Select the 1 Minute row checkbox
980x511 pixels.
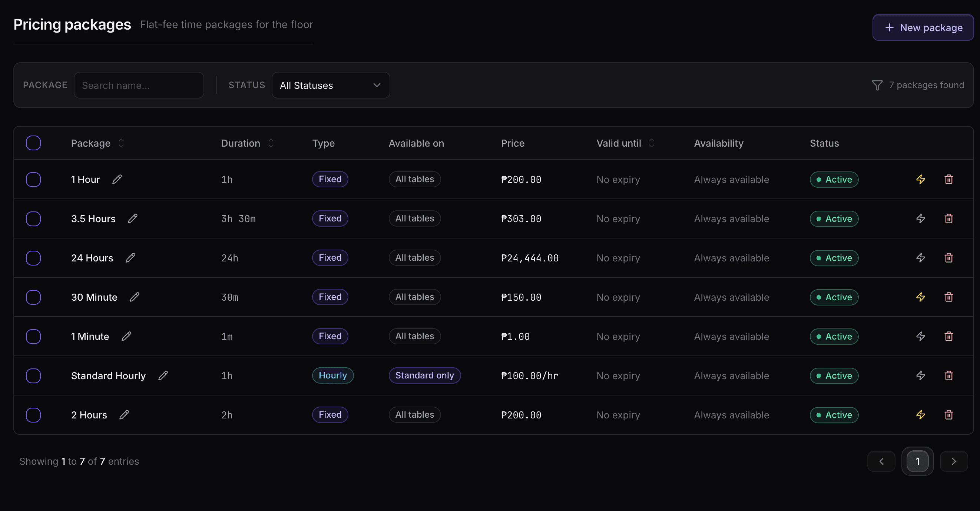33,337
